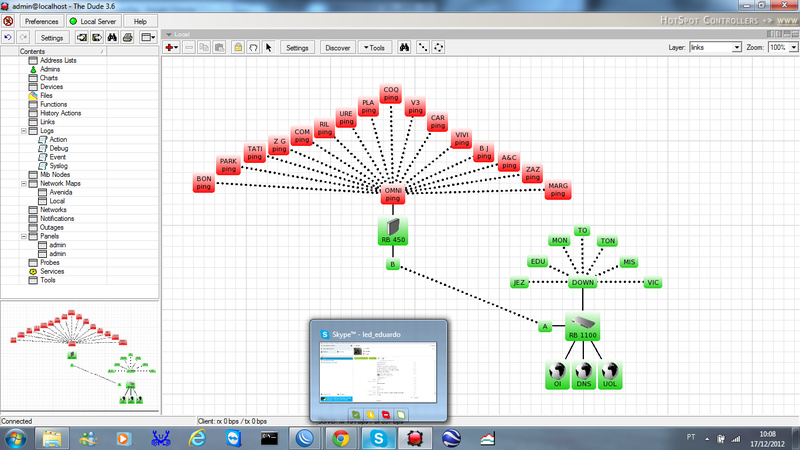This screenshot has width=800, height=450.
Task: Click the binoculars find icon in map toolbar
Action: tap(404, 47)
